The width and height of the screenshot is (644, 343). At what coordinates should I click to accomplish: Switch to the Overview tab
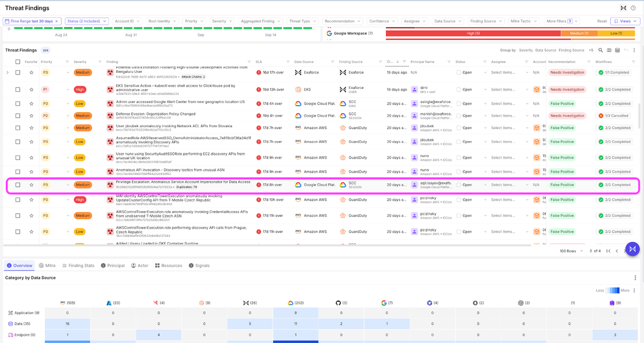pos(19,265)
